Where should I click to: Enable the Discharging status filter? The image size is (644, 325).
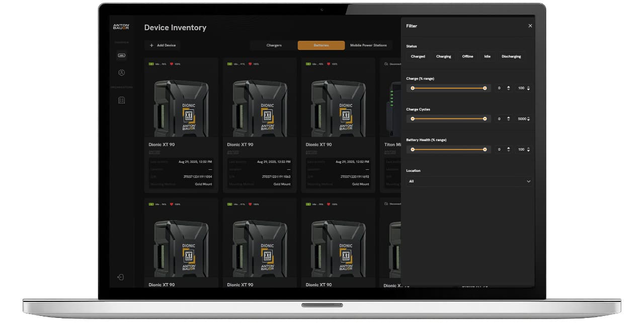[511, 56]
